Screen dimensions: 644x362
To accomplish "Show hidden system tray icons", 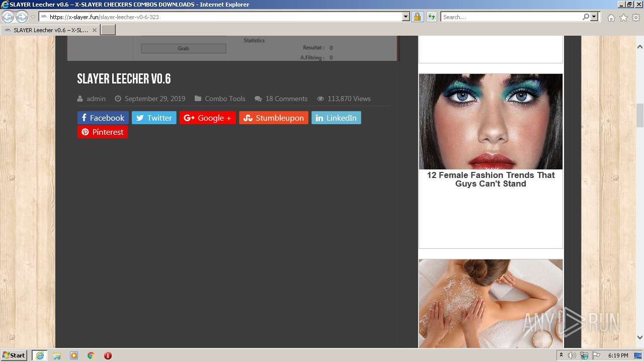I will coord(561,355).
